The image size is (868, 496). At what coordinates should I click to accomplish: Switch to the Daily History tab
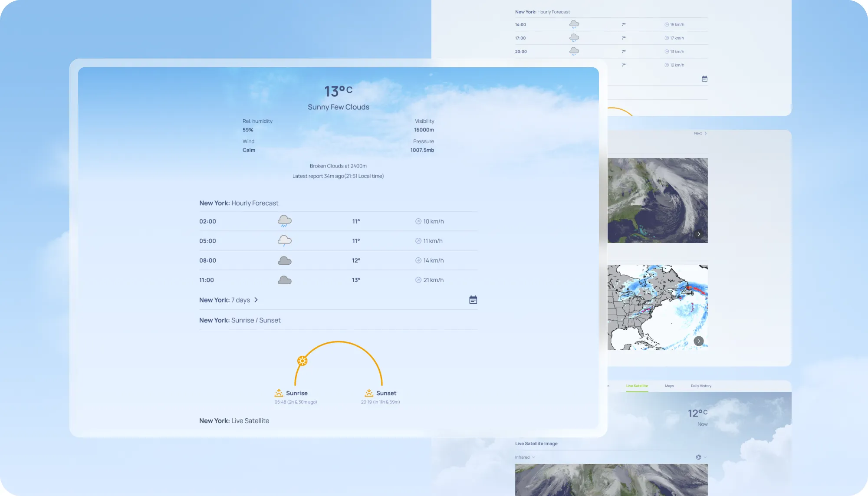[701, 386]
